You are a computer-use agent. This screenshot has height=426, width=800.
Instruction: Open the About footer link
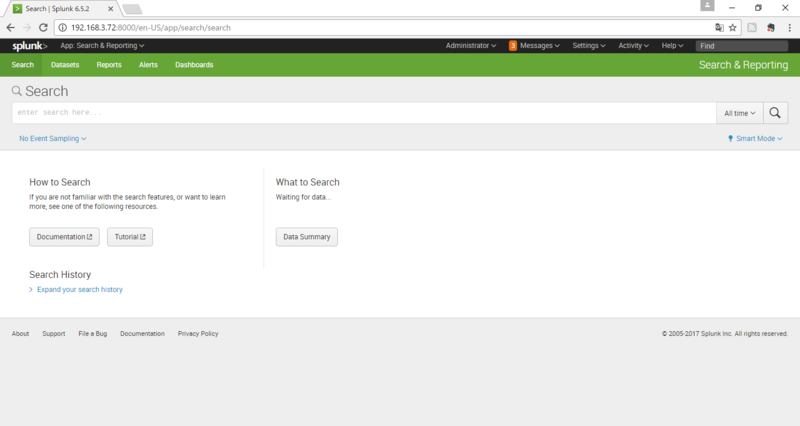click(20, 334)
